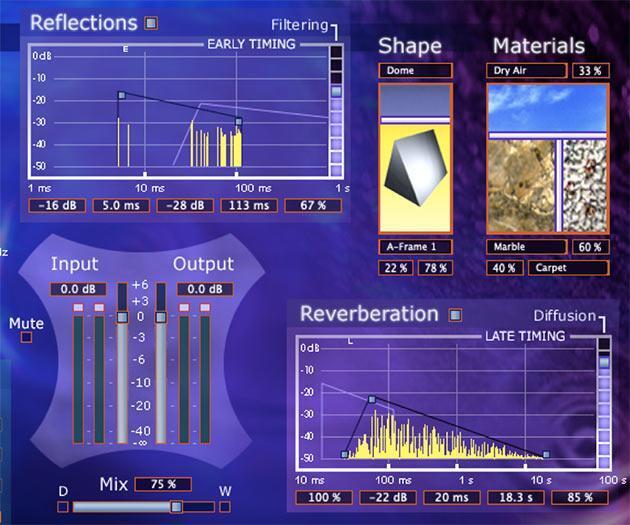Select the Output 0.0 dB field
630x525 pixels.
click(205, 289)
